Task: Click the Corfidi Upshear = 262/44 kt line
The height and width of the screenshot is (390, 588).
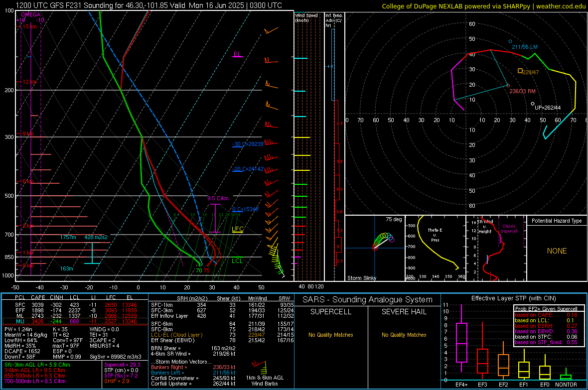Action: coord(193,384)
